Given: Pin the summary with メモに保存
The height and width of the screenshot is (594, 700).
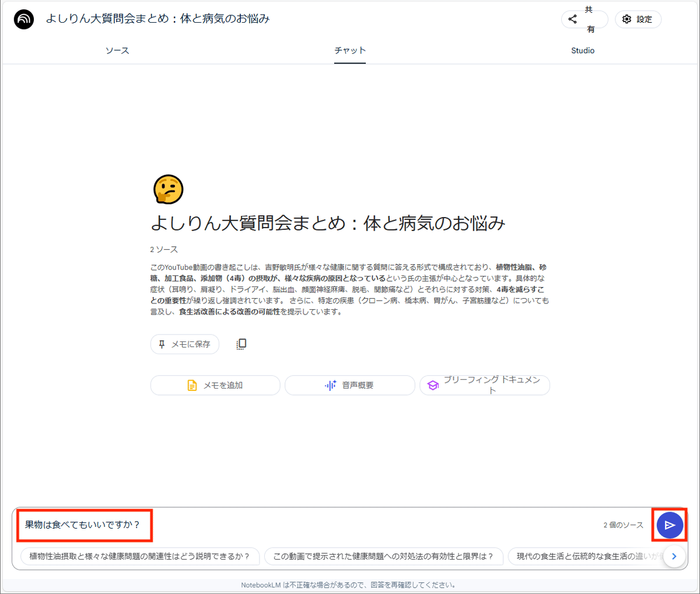Looking at the screenshot, I should [184, 344].
